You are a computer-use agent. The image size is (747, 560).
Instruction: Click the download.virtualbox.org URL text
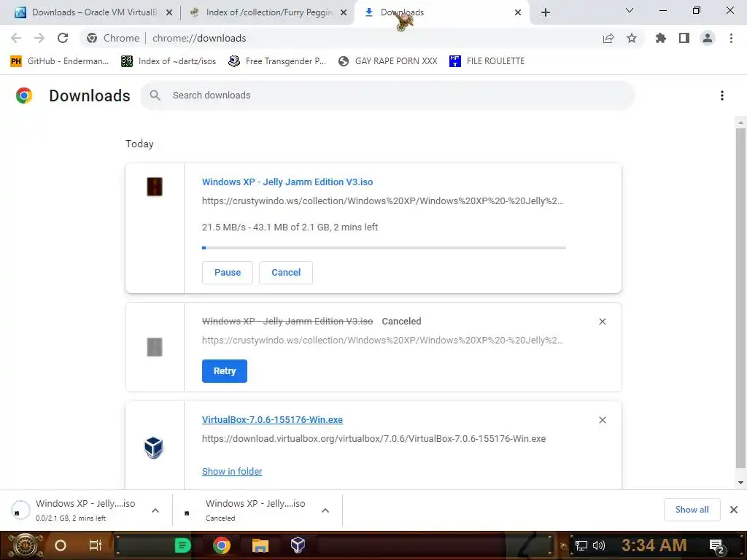click(x=374, y=438)
